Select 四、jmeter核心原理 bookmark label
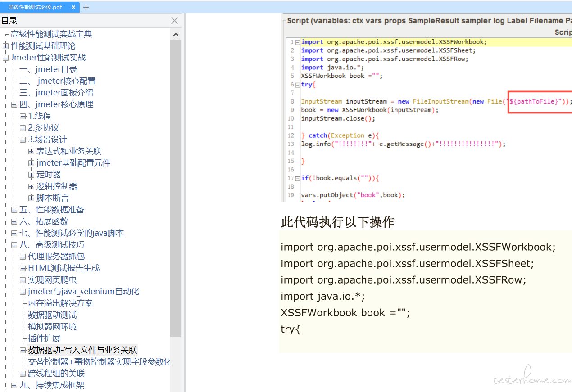Image resolution: width=572 pixels, height=392 pixels. 56,104
